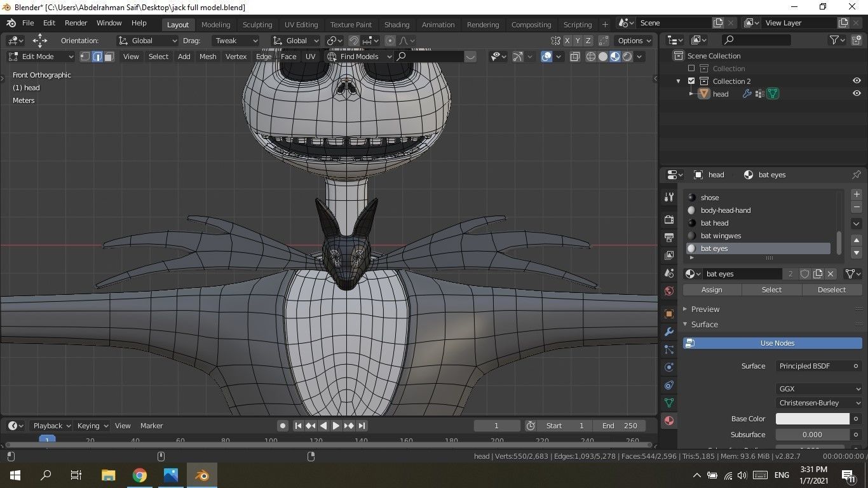
Task: Open the Object Constraints tab icon
Action: click(x=668, y=385)
